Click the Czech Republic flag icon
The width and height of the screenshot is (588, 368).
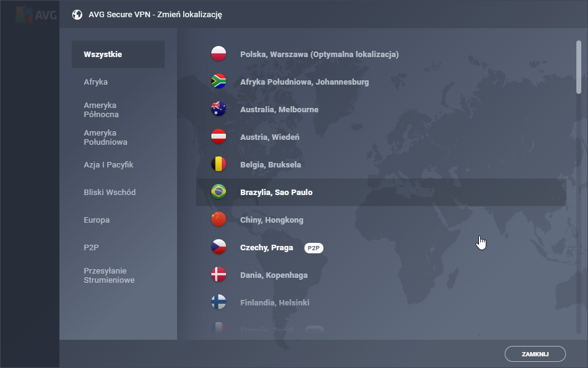coord(219,248)
